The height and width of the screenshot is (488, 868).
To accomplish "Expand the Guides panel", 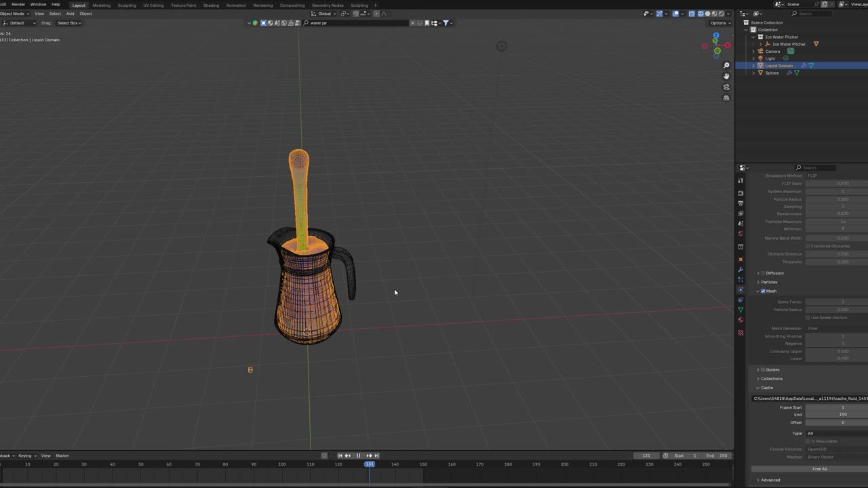I will [x=758, y=369].
